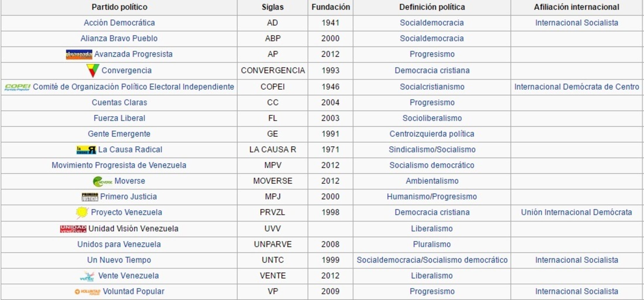The width and height of the screenshot is (644, 300).
Task: Open the Acción Democrática party link
Action: point(119,23)
